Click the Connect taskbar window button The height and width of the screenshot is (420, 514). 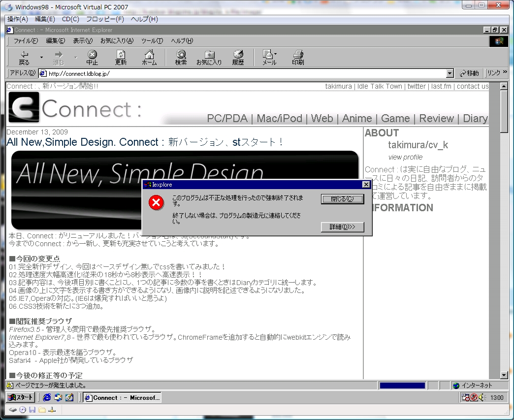(x=122, y=398)
